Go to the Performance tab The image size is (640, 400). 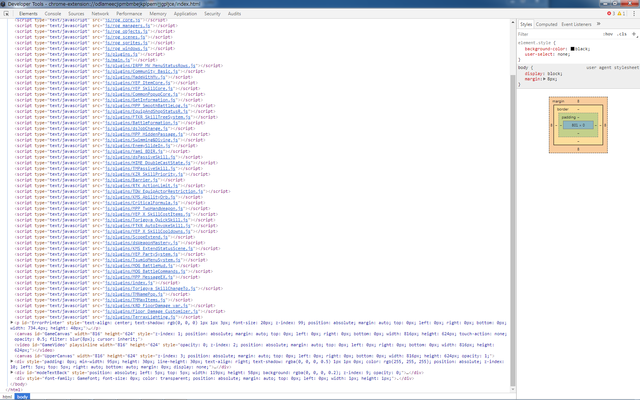click(129, 13)
